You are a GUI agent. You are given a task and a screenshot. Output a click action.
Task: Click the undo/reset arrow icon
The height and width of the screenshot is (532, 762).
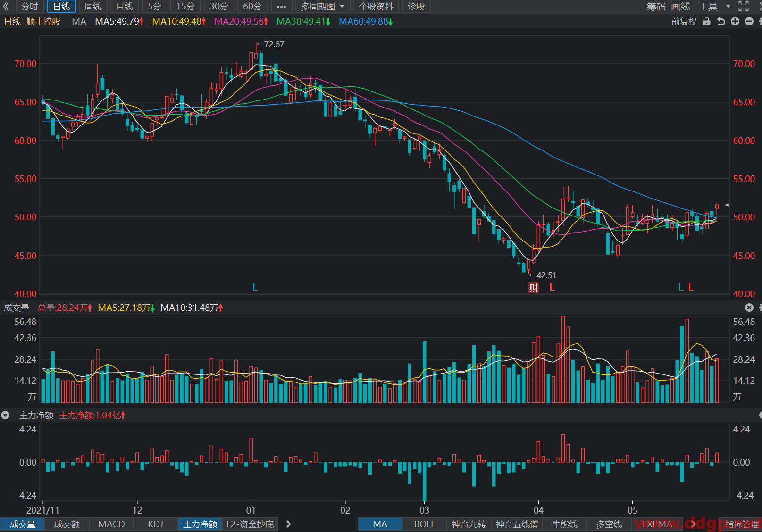[x=721, y=22]
